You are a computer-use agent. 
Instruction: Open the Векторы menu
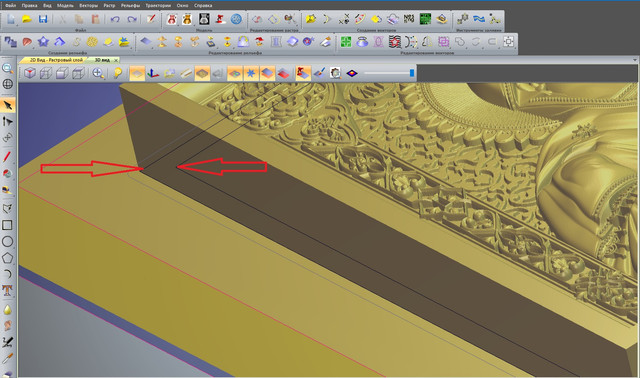(x=89, y=5)
